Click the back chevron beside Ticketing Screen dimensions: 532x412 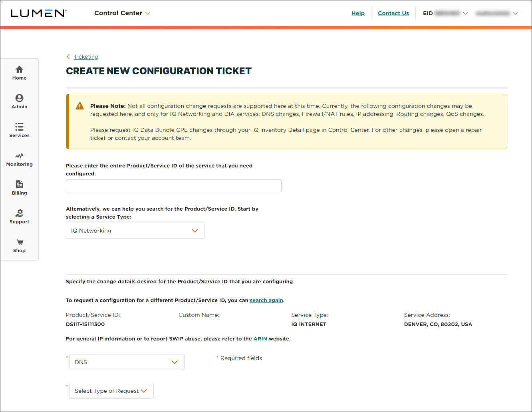pos(68,57)
